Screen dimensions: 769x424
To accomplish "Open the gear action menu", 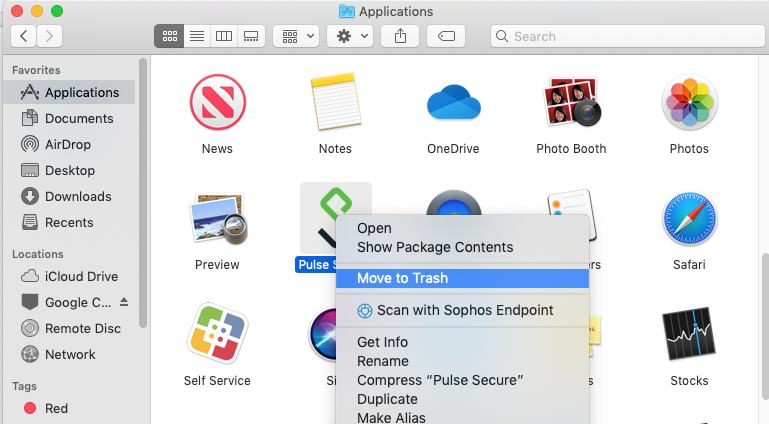I will click(x=350, y=36).
